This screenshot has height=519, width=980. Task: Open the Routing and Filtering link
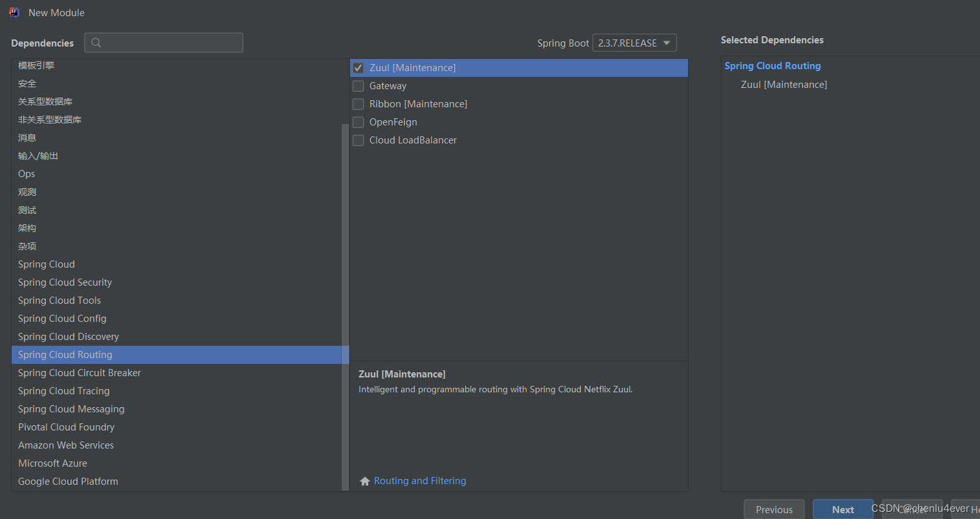click(419, 480)
